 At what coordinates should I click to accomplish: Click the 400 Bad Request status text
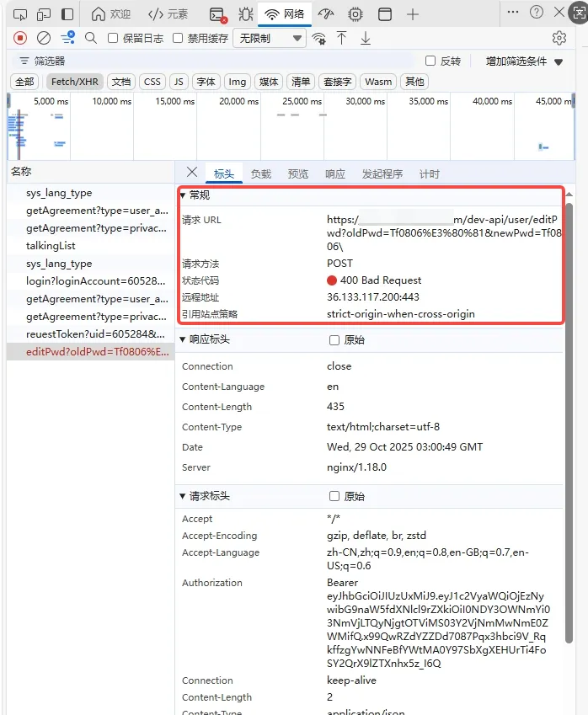tap(381, 280)
